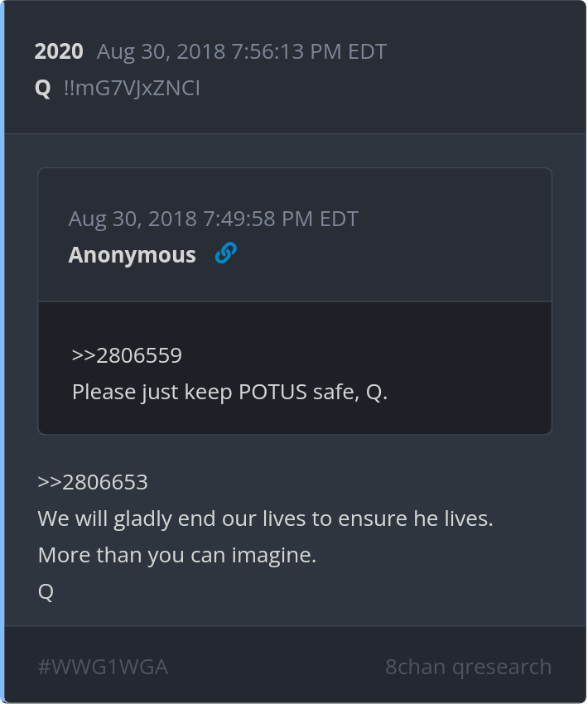The image size is (588, 704).
Task: Click the quoted 7:49:58 PM EDT timestamp
Action: pos(213,219)
